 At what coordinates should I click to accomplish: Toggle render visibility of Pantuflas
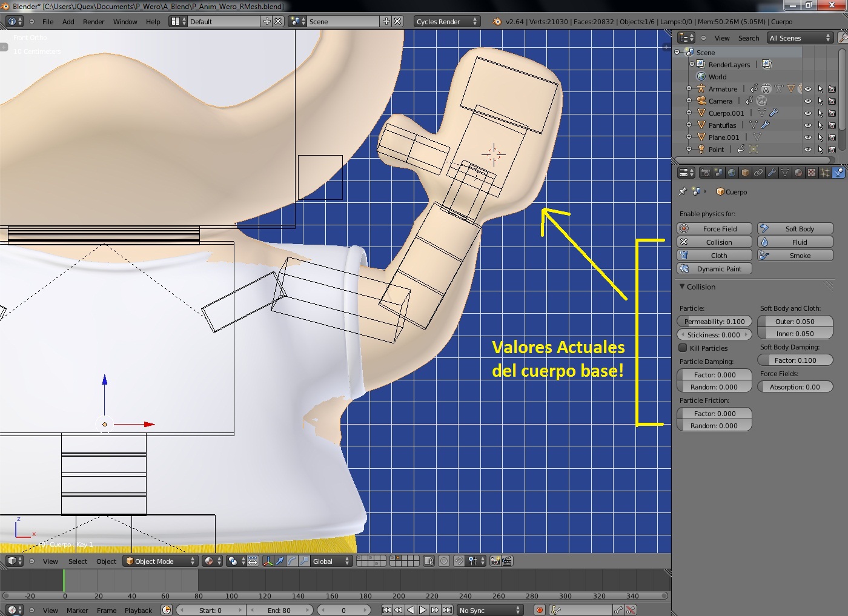(x=832, y=125)
